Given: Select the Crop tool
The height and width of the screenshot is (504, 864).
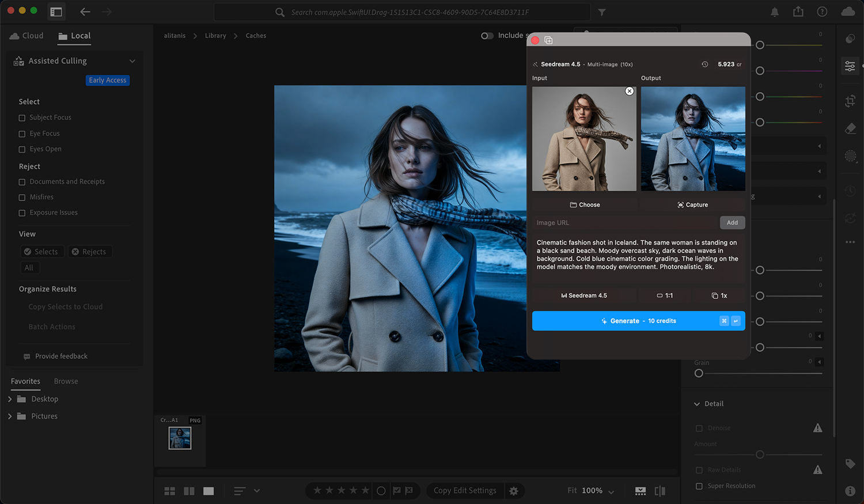Looking at the screenshot, I should 850,101.
